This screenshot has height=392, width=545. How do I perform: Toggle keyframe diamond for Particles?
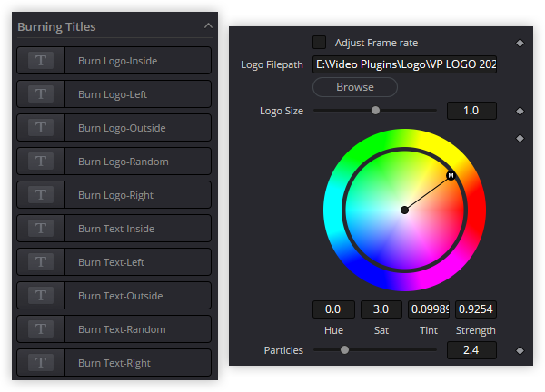[520, 350]
